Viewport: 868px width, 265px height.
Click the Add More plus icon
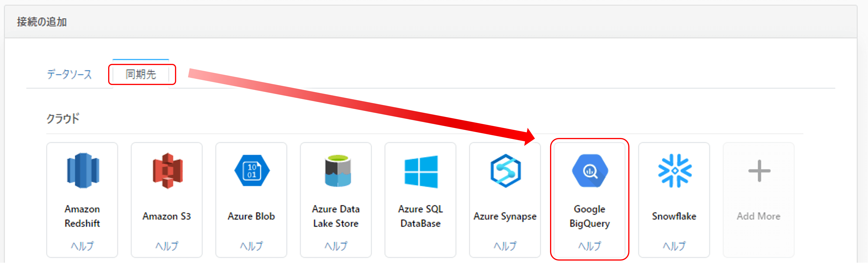[759, 171]
